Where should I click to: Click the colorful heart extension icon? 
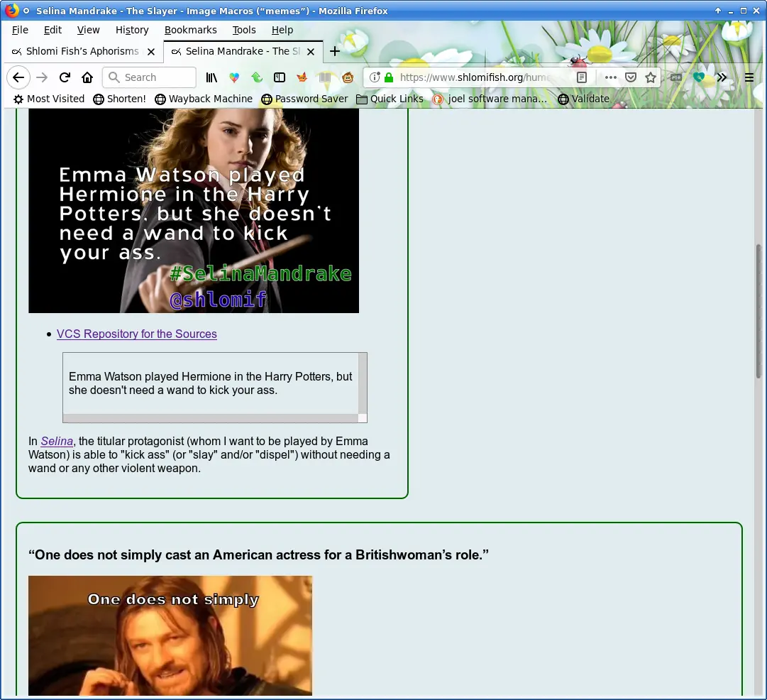coord(234,77)
